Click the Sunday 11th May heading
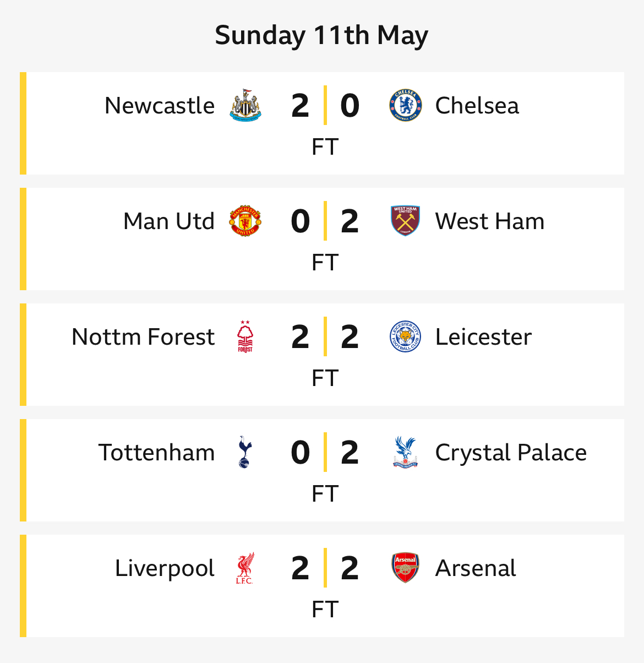 (x=321, y=36)
